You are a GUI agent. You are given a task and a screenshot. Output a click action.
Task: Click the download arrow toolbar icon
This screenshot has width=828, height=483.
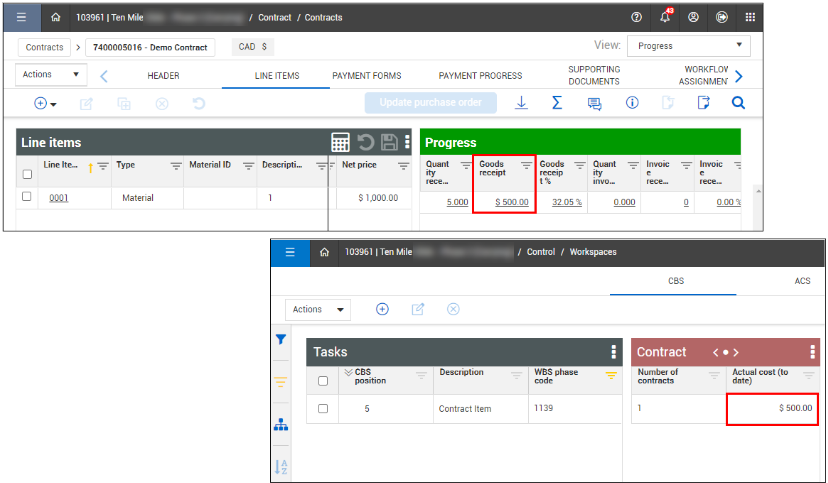click(x=521, y=103)
